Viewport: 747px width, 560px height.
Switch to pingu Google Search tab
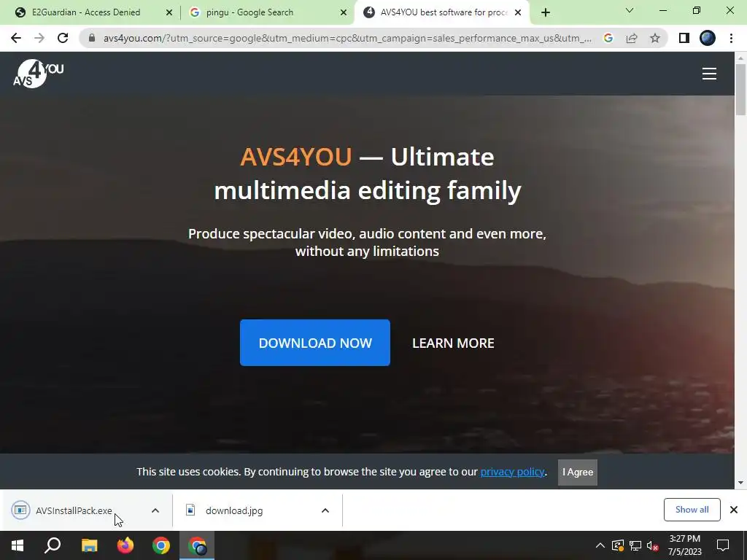click(x=249, y=12)
